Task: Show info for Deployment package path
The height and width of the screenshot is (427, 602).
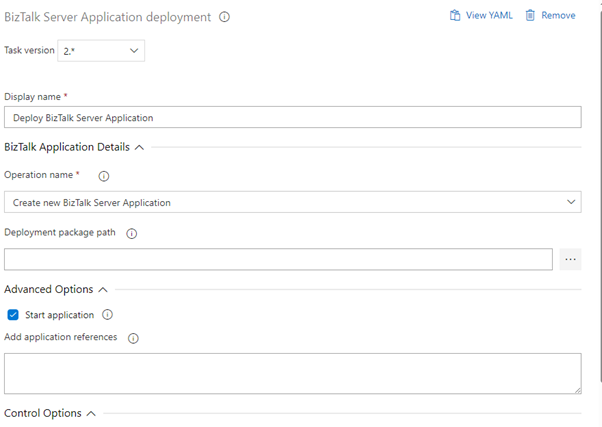Action: [132, 234]
